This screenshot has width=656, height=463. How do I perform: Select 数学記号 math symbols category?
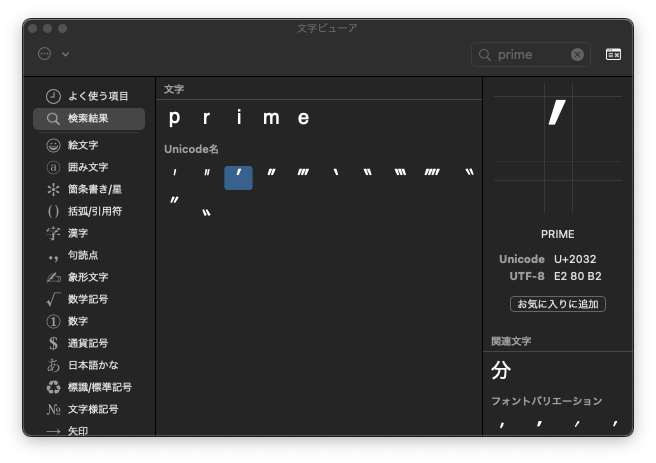point(88,299)
